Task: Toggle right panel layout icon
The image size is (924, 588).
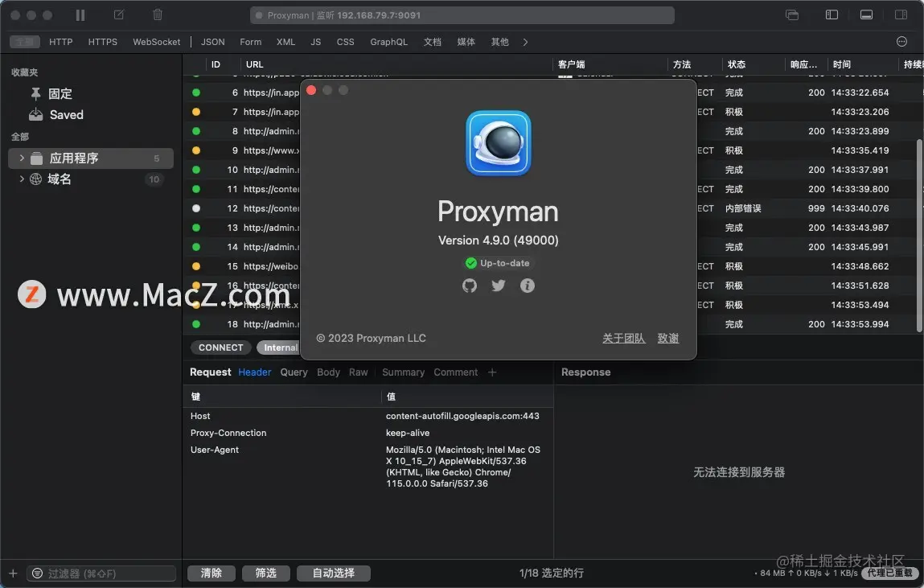Action: click(901, 14)
